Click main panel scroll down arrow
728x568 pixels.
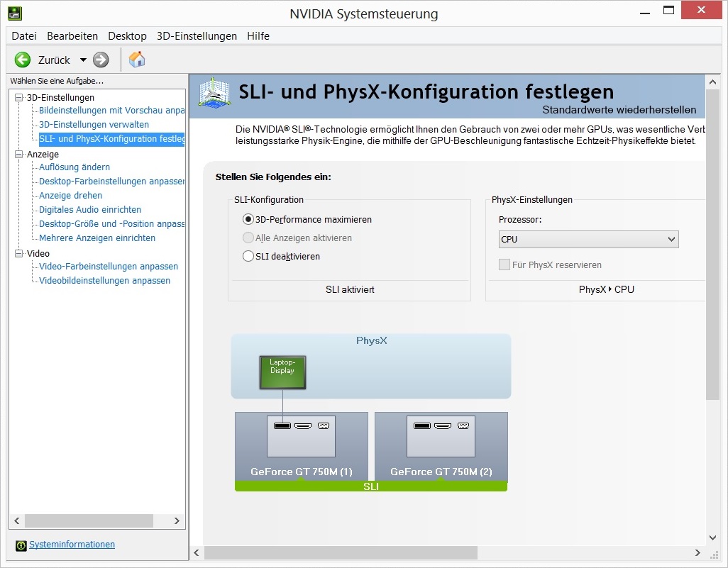[712, 538]
